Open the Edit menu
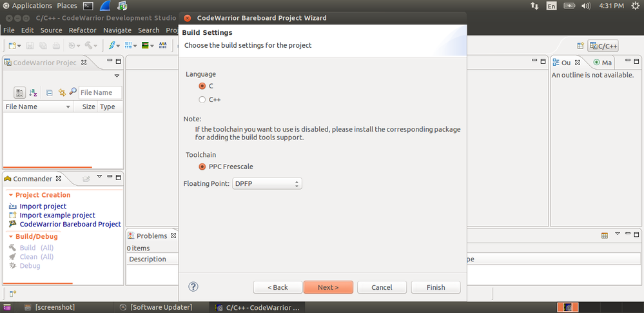 pos(28,30)
